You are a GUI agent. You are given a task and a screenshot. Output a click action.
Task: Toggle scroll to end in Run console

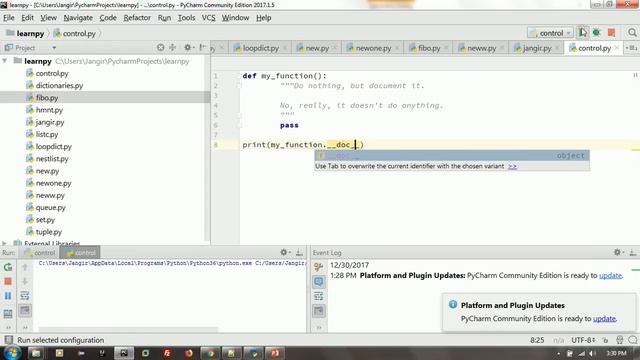click(x=24, y=311)
